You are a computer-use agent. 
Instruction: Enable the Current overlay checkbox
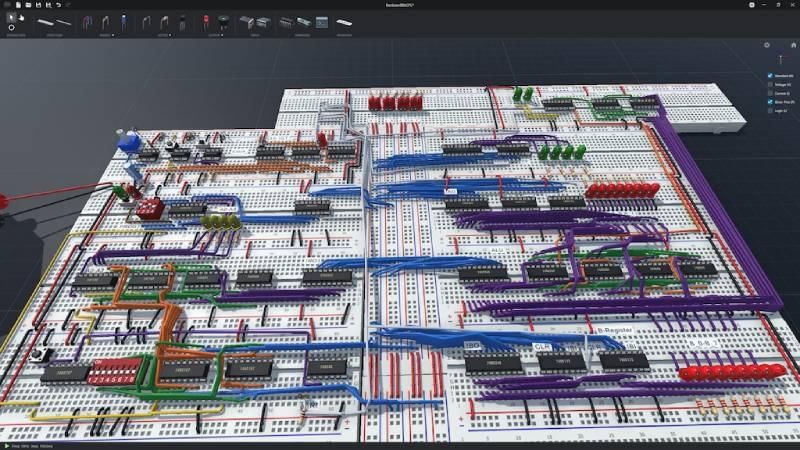click(x=769, y=93)
